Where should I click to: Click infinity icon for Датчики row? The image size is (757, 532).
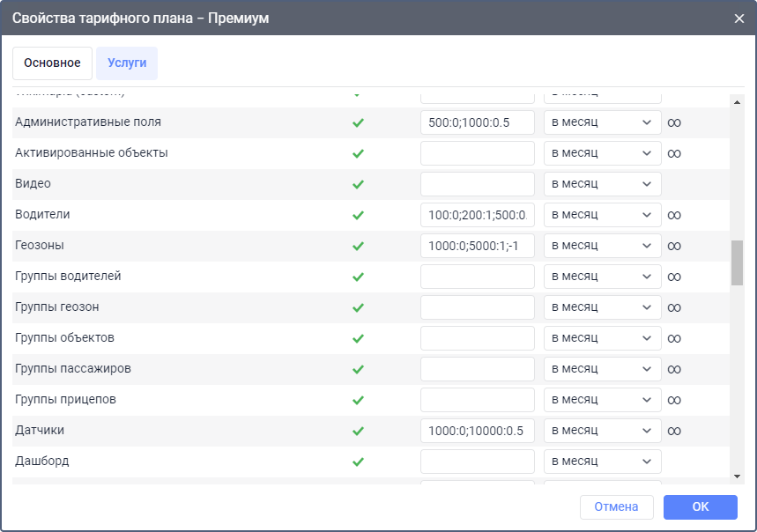pos(674,431)
